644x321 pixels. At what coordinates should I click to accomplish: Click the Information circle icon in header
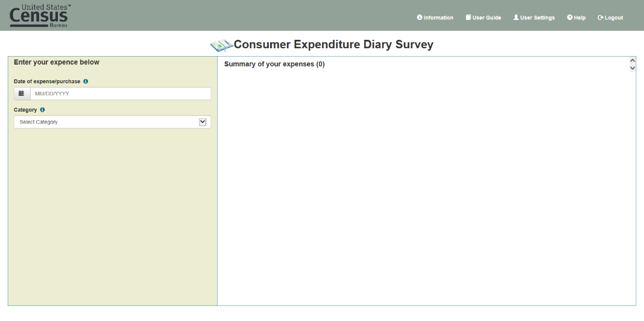[420, 17]
